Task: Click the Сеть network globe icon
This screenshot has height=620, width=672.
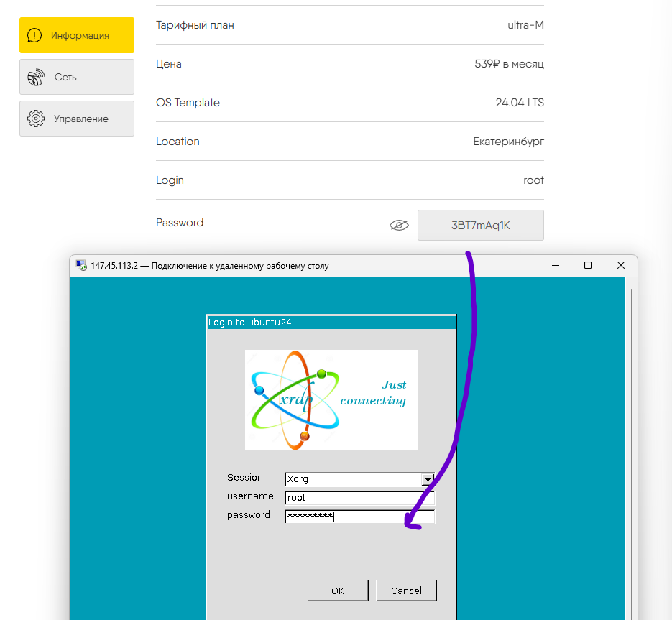Action: point(36,77)
